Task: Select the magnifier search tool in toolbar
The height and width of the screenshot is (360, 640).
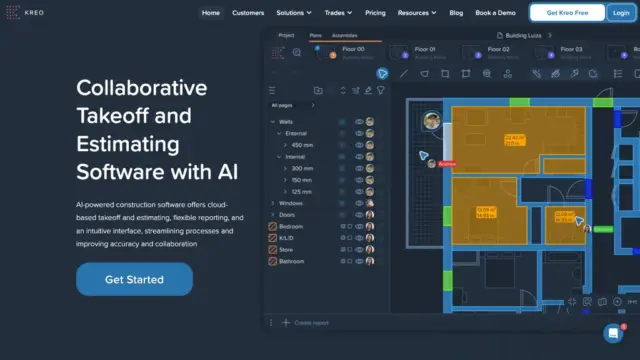Action: [x=487, y=74]
